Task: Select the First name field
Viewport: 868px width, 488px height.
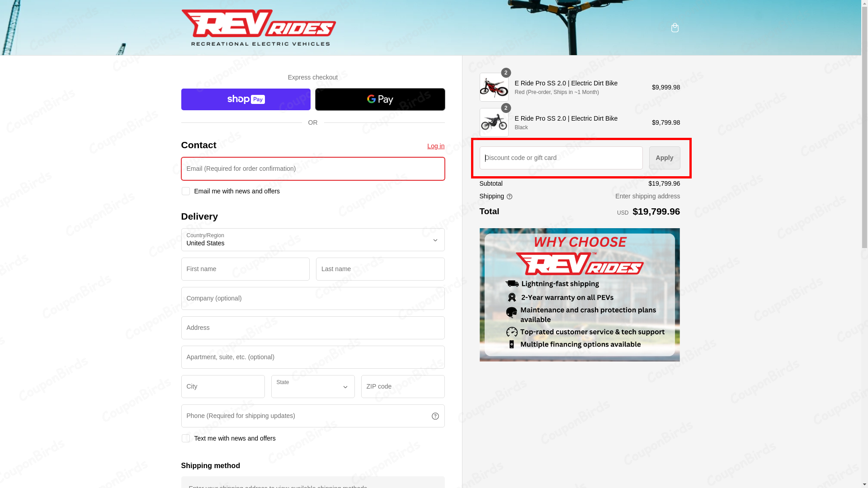Action: 245,269
